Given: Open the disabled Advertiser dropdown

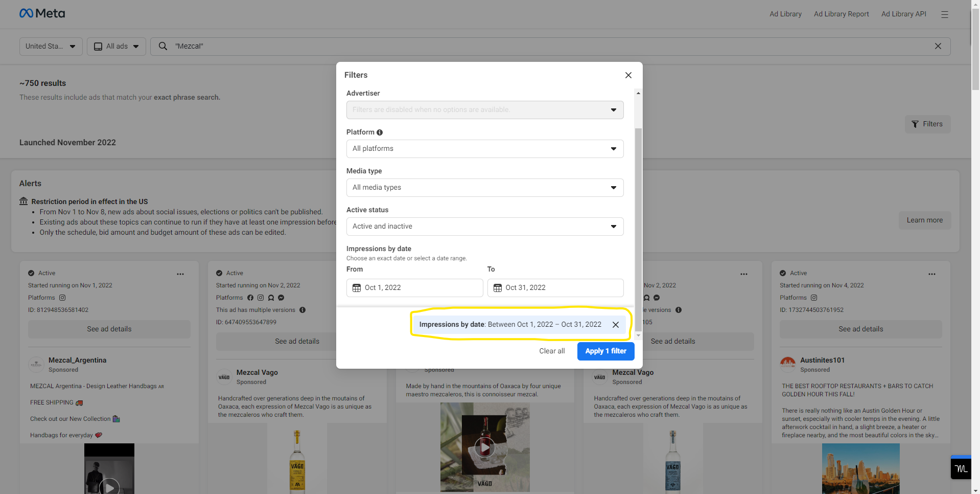Looking at the screenshot, I should coord(485,110).
